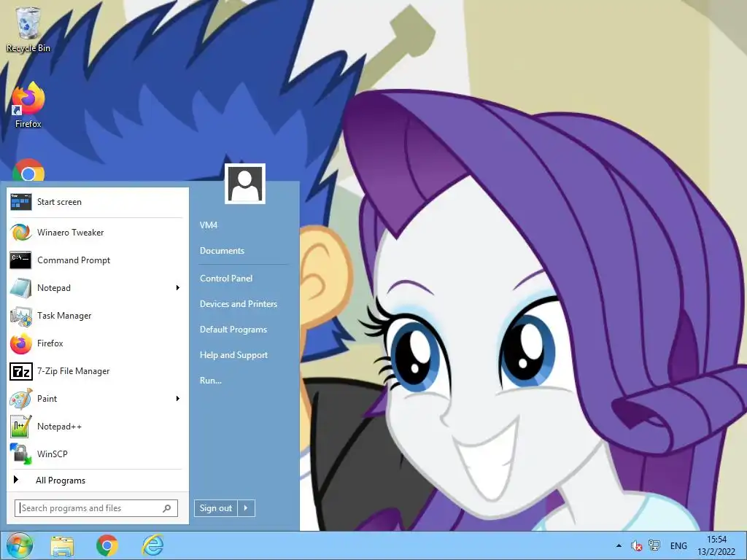
Task: Click the Notepad icon in Start menu
Action: point(20,287)
